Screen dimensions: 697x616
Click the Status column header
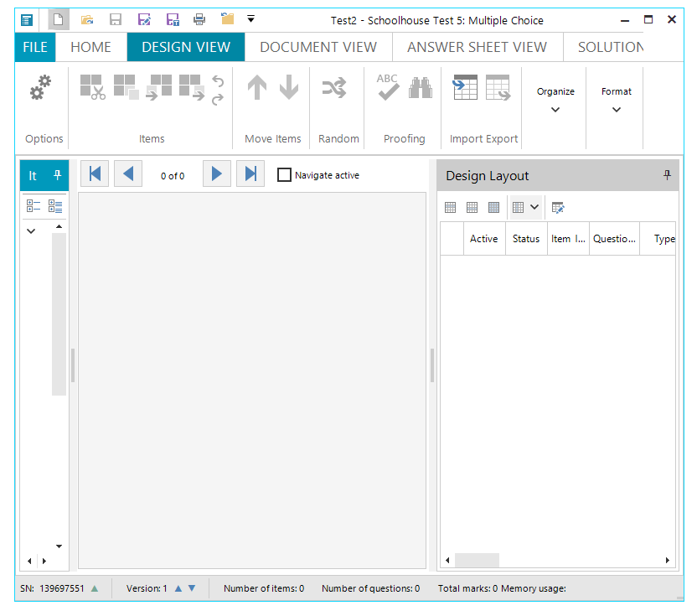point(526,239)
